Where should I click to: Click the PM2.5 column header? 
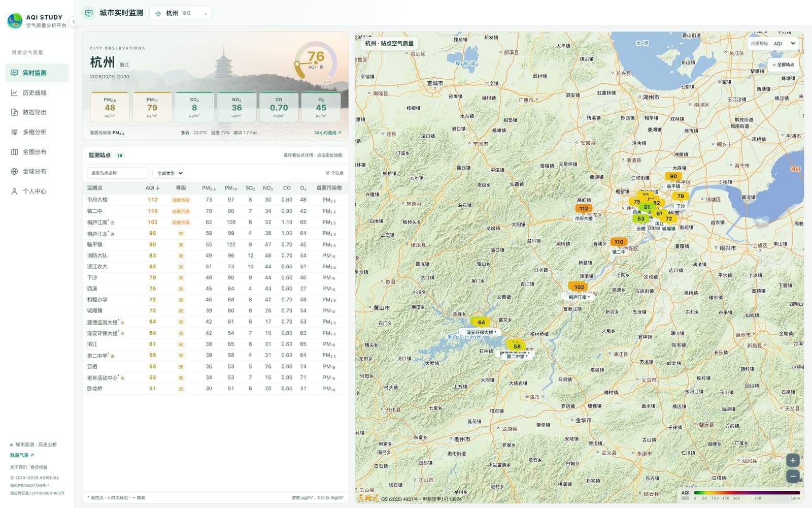point(209,188)
